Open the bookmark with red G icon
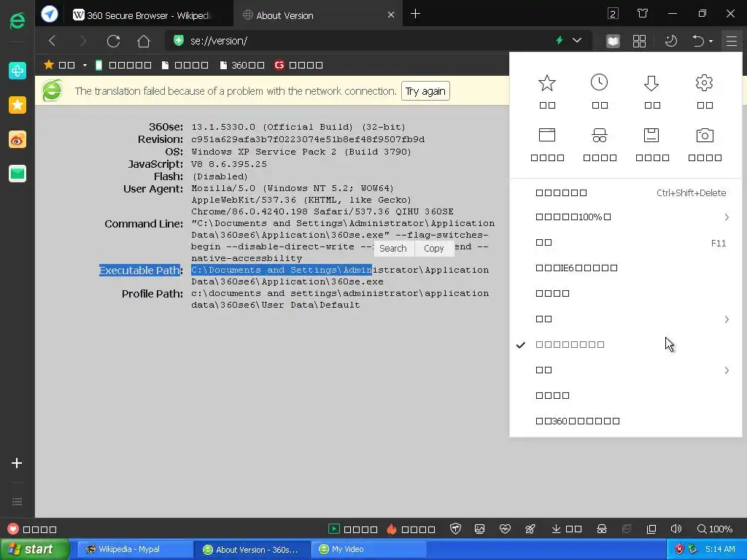 coord(298,65)
